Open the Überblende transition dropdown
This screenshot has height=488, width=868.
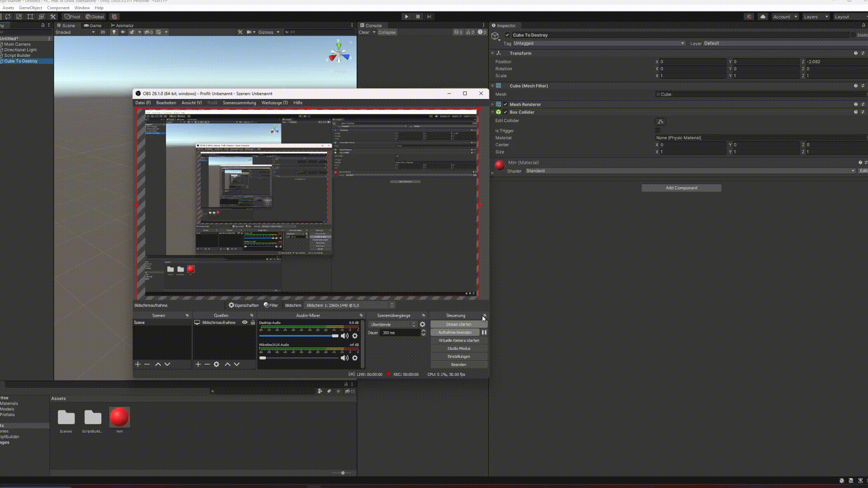pyautogui.click(x=392, y=324)
